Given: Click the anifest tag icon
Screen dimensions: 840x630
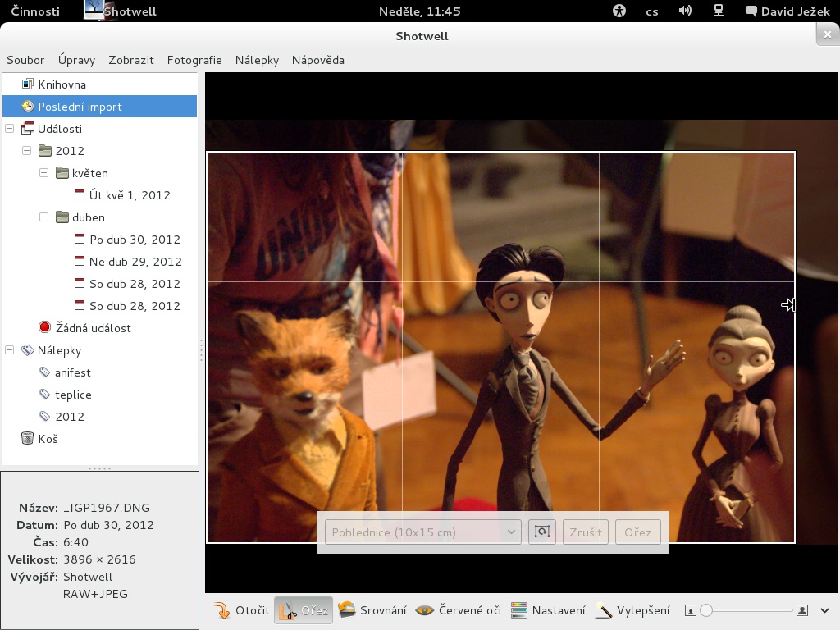Looking at the screenshot, I should [x=45, y=372].
